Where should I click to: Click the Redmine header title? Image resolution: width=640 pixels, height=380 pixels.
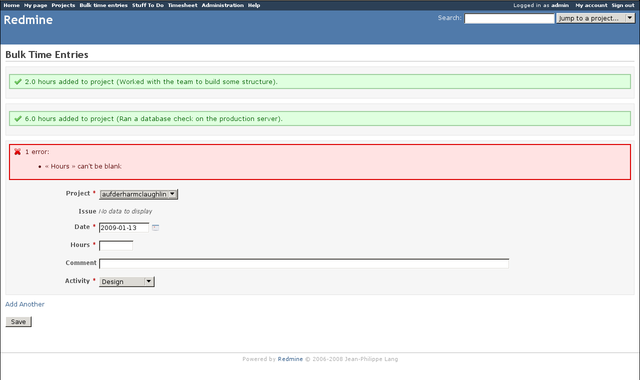[28, 20]
